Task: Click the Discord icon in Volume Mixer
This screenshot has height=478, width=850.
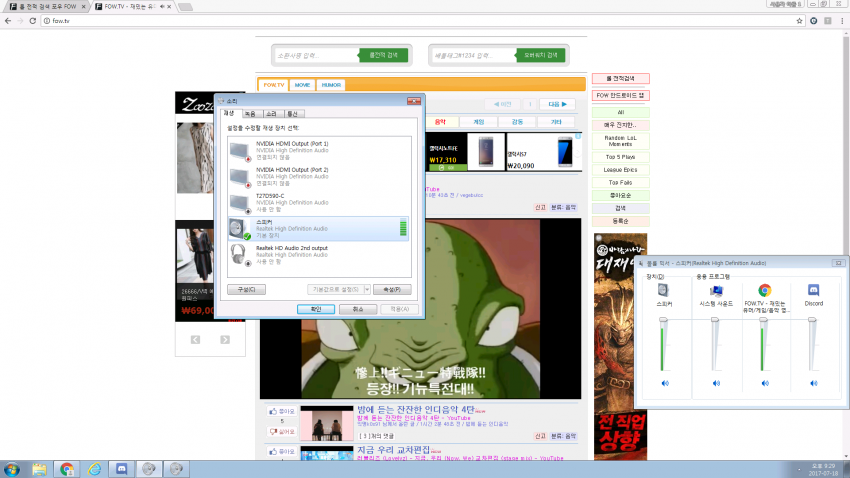Action: pyautogui.click(x=814, y=290)
